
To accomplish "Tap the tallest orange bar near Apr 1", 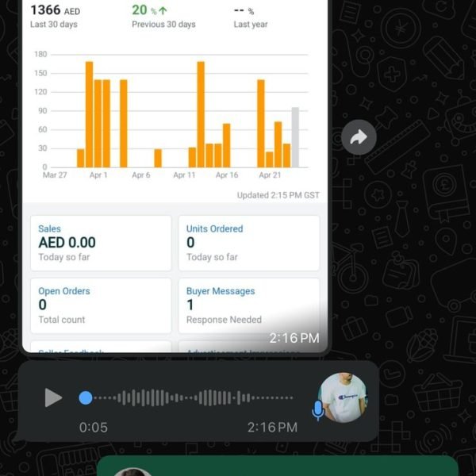I will 89,114.
